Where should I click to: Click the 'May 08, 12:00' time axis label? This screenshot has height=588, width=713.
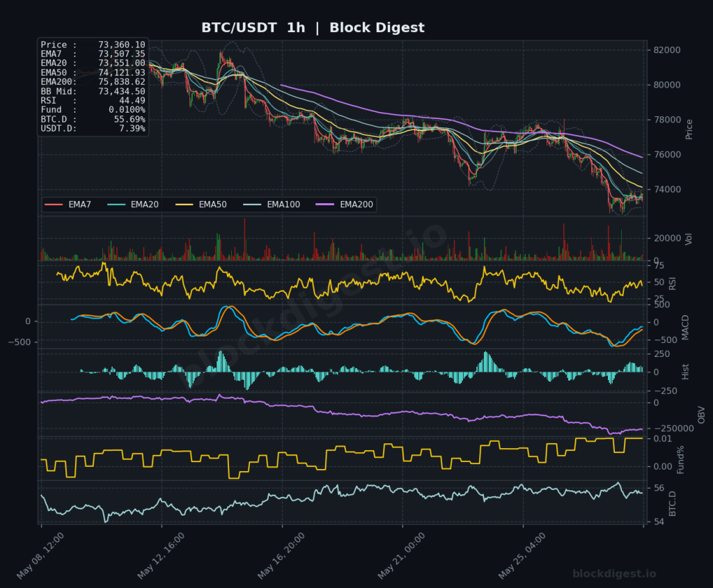40,556
